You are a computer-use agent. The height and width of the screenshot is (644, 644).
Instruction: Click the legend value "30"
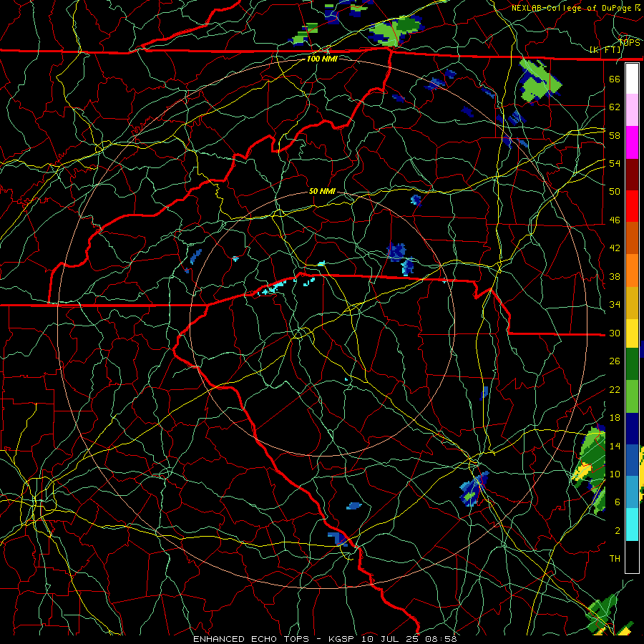click(615, 333)
